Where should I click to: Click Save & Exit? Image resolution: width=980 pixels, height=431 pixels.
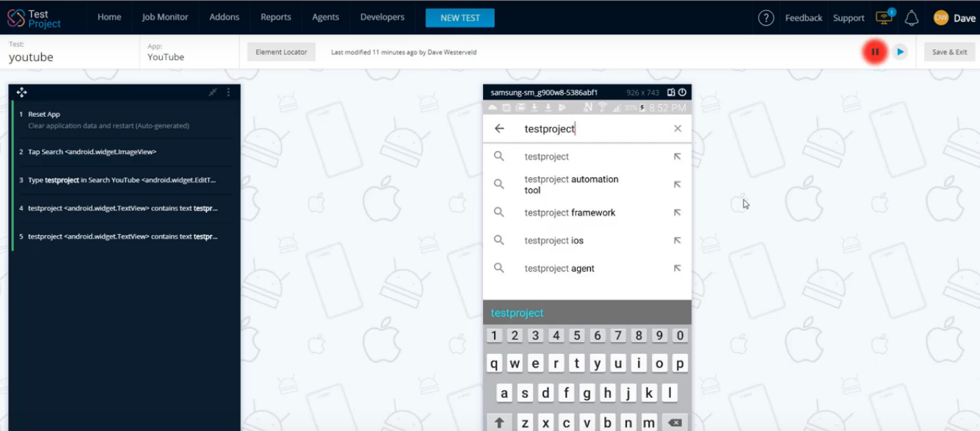coord(949,52)
